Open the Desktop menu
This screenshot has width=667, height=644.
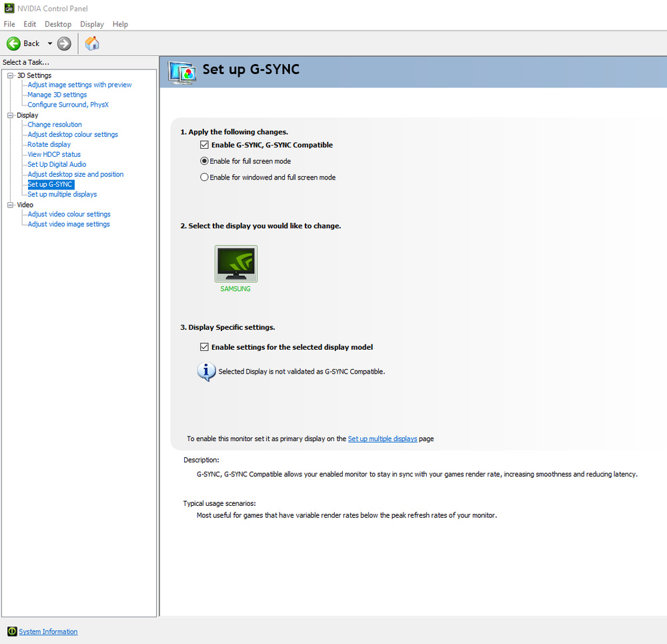pyautogui.click(x=58, y=24)
